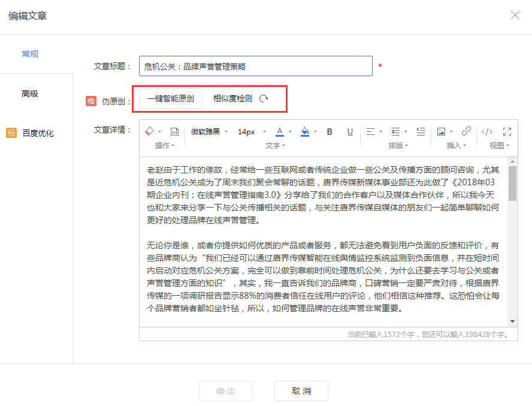
Task: Click the 相似度检测 button
Action: (x=232, y=98)
